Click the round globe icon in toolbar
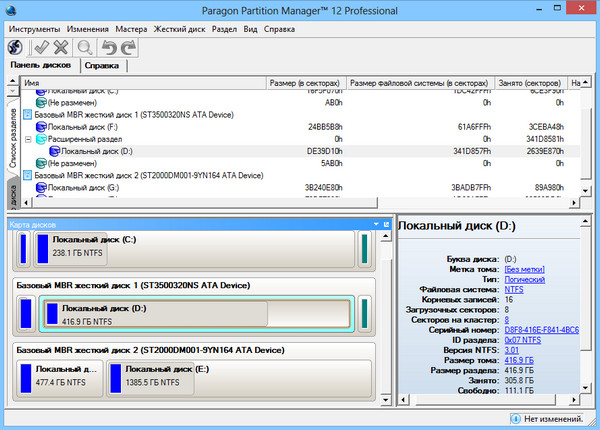Image resolution: width=600 pixels, height=430 pixels. 15,47
